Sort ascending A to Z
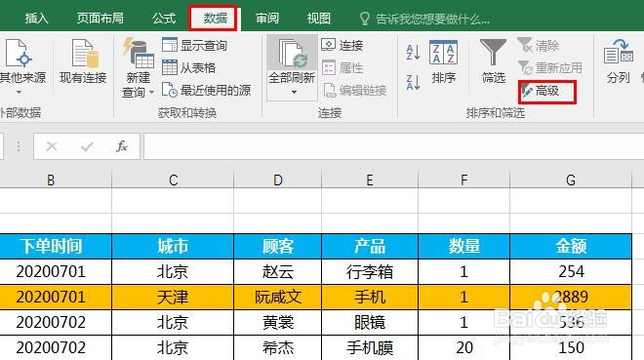The image size is (644, 360). click(413, 53)
